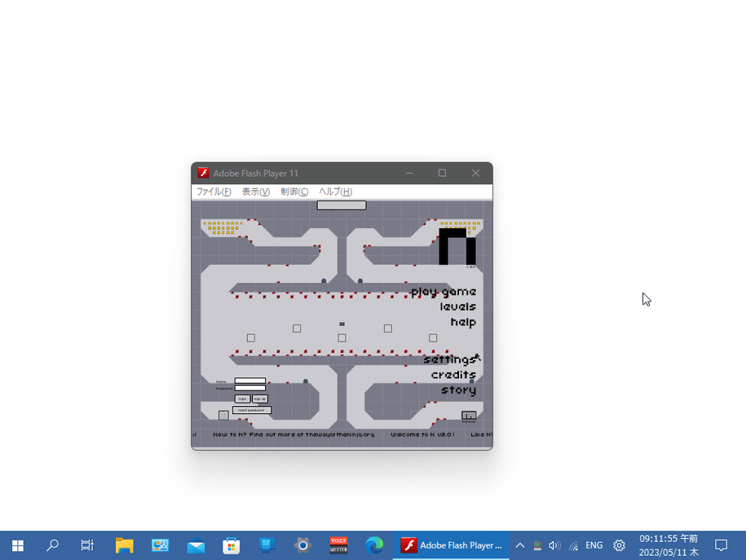Viewport: 746px width, 560px height.
Task: Click the login button
Action: click(x=243, y=399)
